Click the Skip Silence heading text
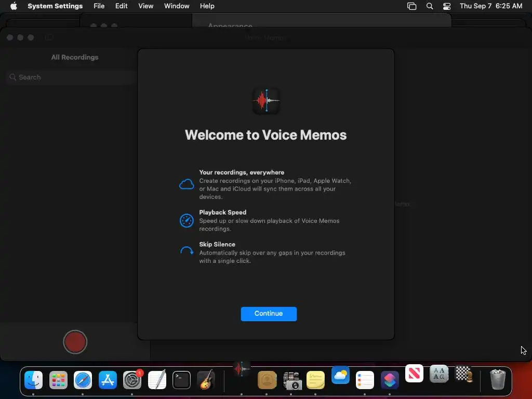The image size is (532, 399). (217, 244)
